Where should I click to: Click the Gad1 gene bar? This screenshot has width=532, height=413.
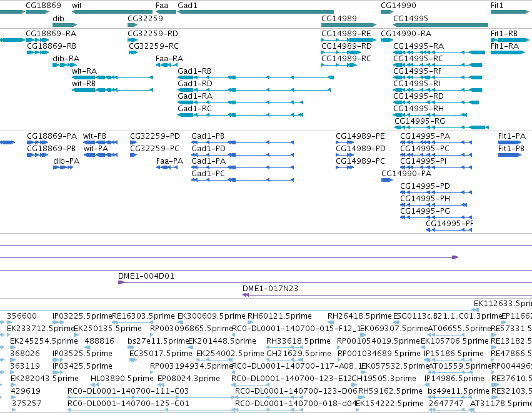point(256,12)
